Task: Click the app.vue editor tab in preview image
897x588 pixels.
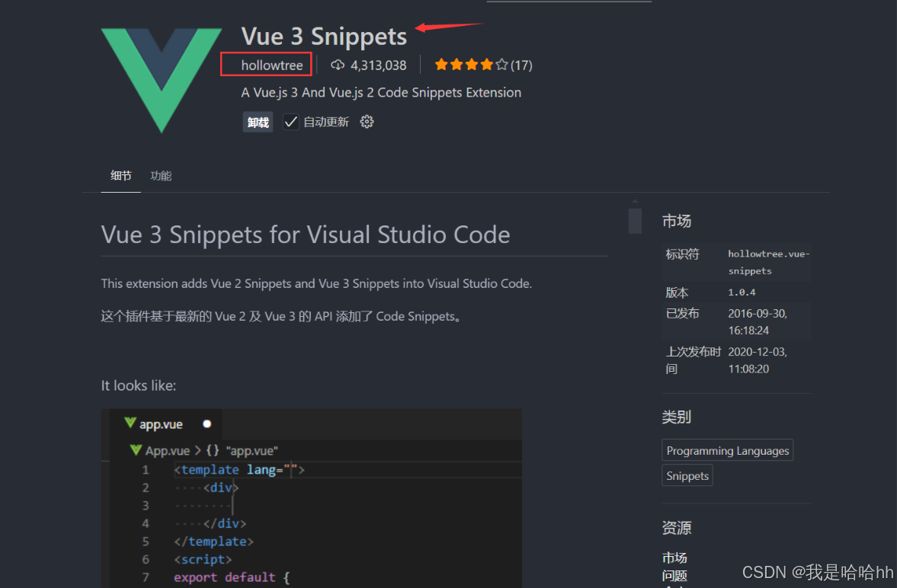Action: (165, 423)
